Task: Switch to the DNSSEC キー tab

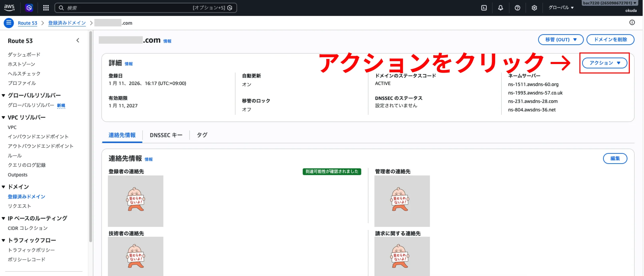Action: coord(166,135)
